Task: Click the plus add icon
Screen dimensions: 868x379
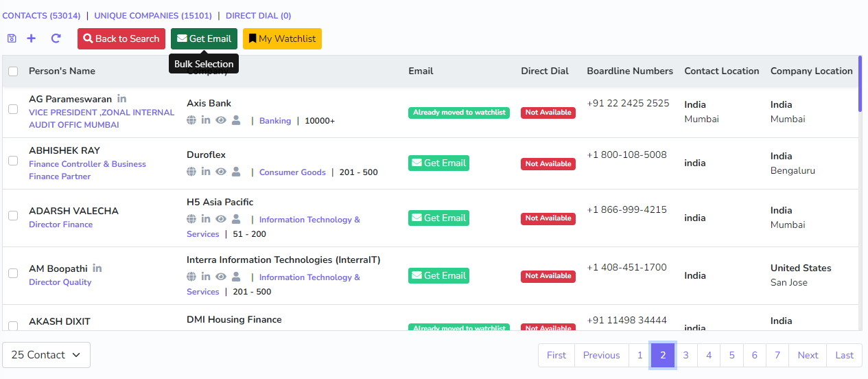Action: 32,38
